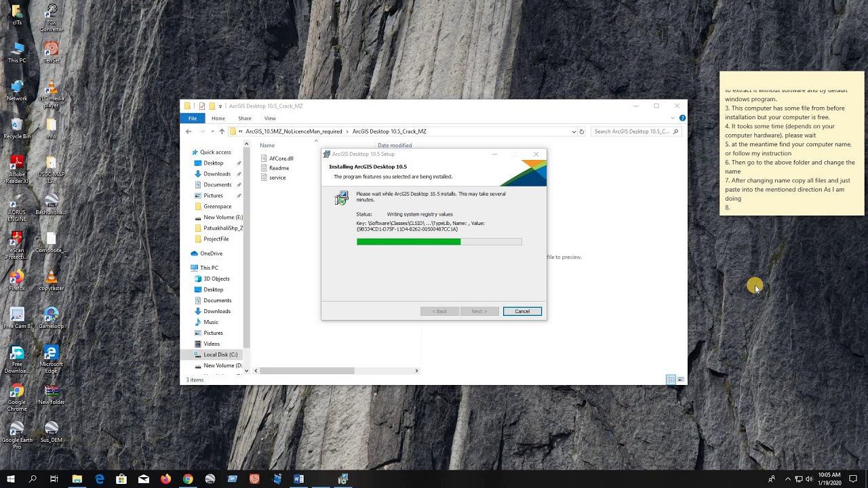Open Word from the taskbar

[298, 479]
